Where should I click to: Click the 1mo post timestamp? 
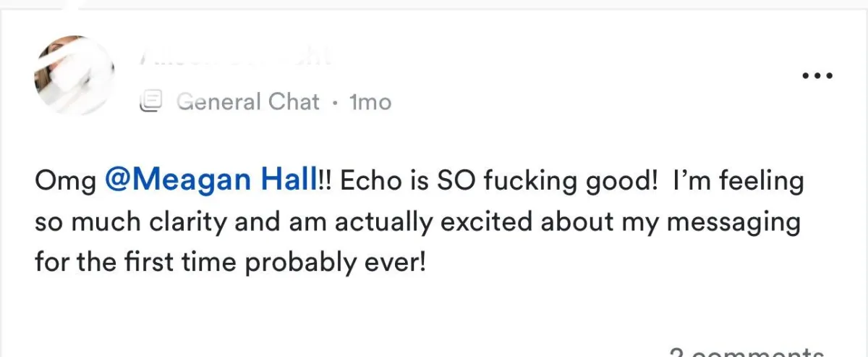[370, 103]
